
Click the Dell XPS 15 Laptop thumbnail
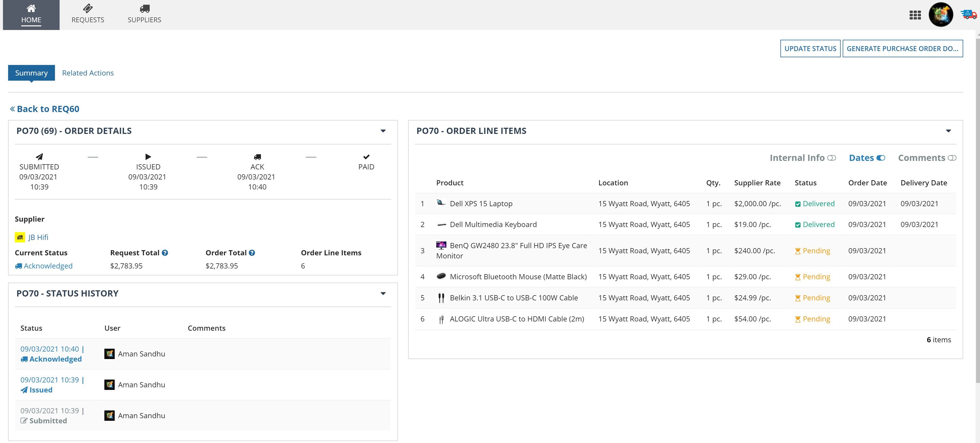click(x=441, y=203)
